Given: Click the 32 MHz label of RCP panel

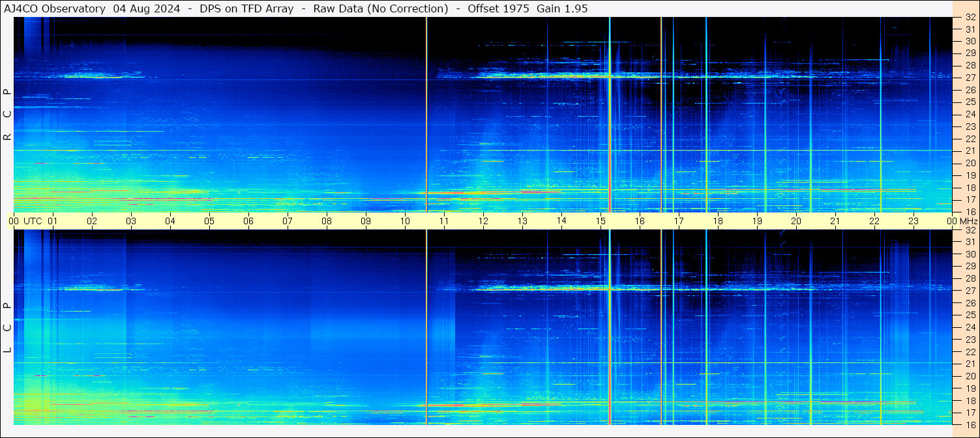Looking at the screenshot, I should pos(970,18).
